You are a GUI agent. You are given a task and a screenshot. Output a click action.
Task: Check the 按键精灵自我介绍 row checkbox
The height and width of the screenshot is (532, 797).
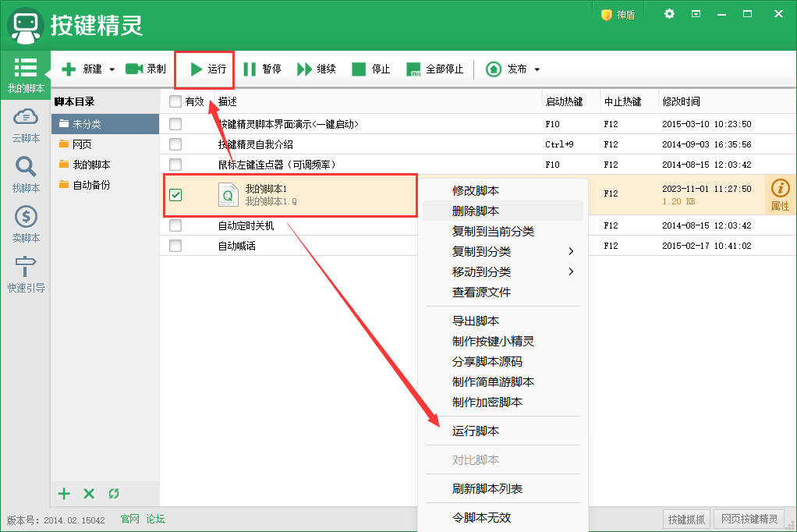175,144
